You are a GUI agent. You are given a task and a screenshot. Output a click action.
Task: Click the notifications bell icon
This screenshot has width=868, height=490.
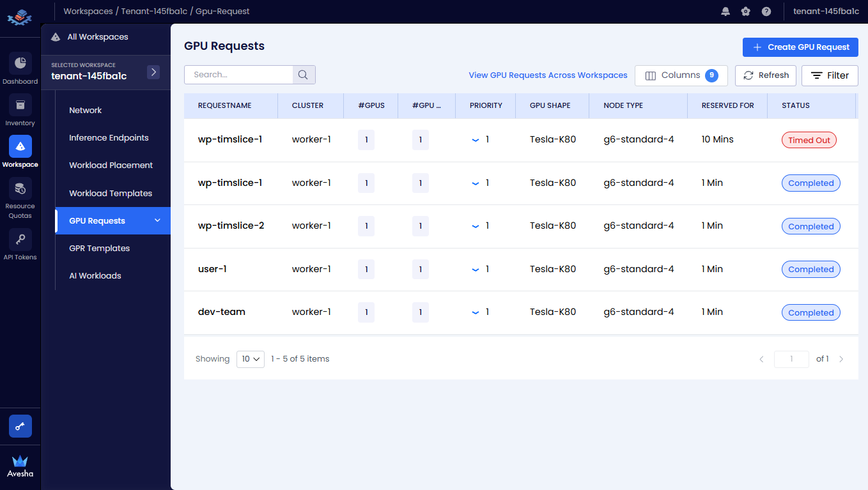point(725,11)
